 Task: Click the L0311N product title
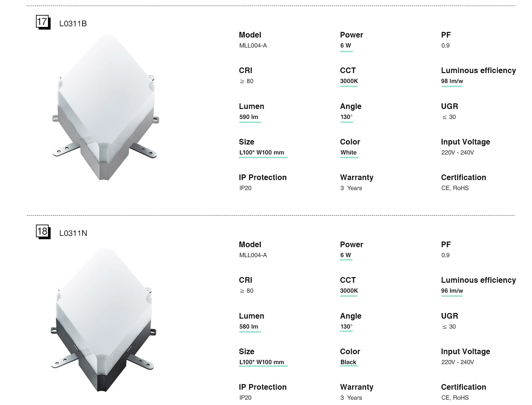click(x=73, y=233)
